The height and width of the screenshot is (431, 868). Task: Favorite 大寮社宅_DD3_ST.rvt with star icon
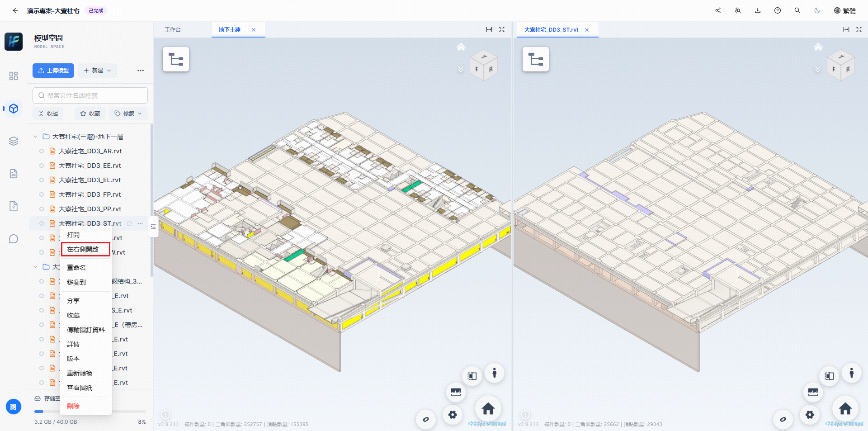[x=129, y=223]
